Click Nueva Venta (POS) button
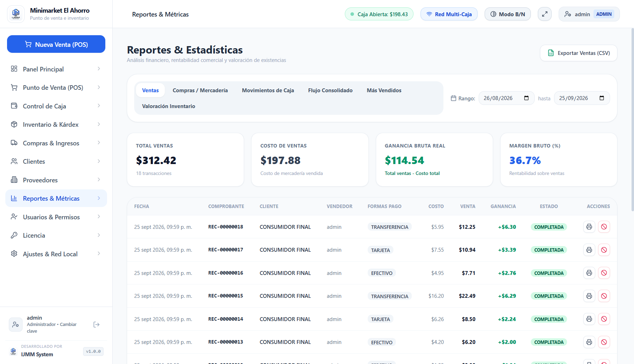The height and width of the screenshot is (364, 634). [56, 44]
